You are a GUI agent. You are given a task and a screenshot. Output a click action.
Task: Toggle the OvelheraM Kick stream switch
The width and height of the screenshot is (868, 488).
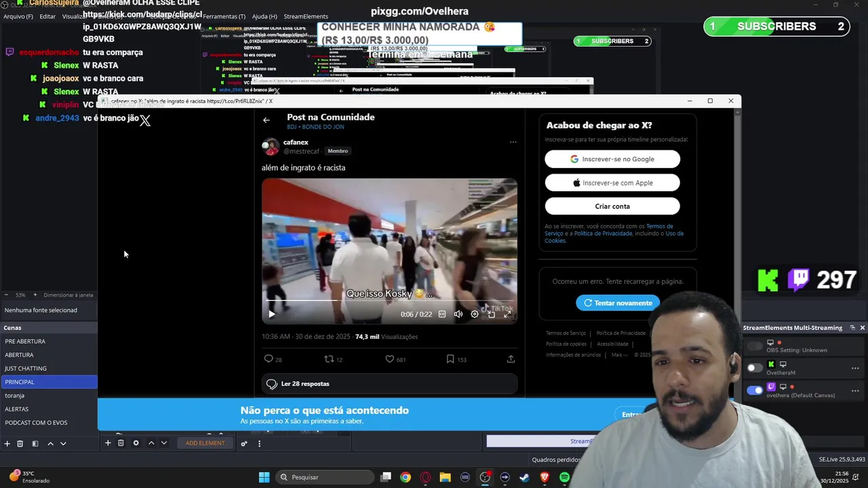pyautogui.click(x=755, y=368)
